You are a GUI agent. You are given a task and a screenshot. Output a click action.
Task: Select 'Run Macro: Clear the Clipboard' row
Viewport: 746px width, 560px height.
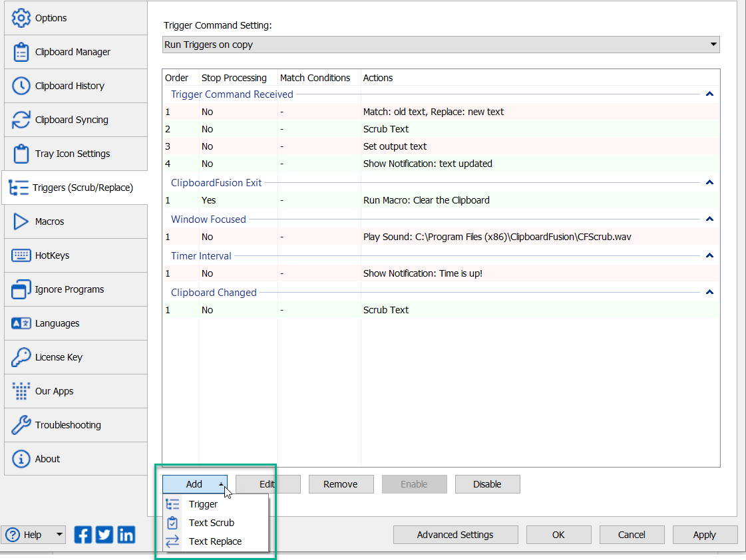[x=441, y=200]
